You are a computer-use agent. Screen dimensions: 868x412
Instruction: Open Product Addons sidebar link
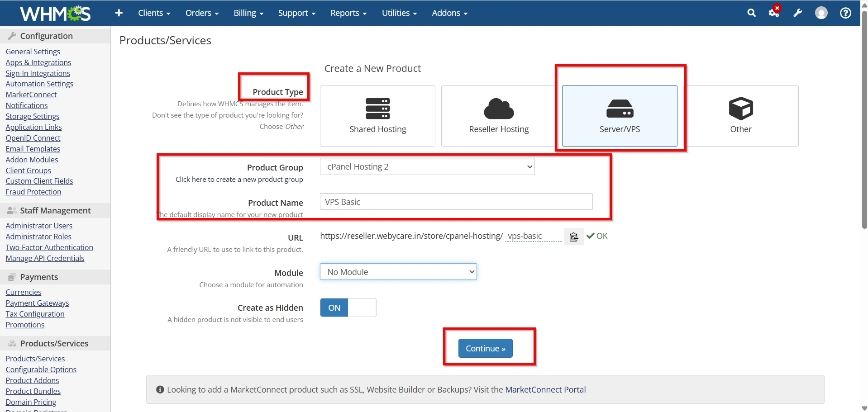[33, 380]
